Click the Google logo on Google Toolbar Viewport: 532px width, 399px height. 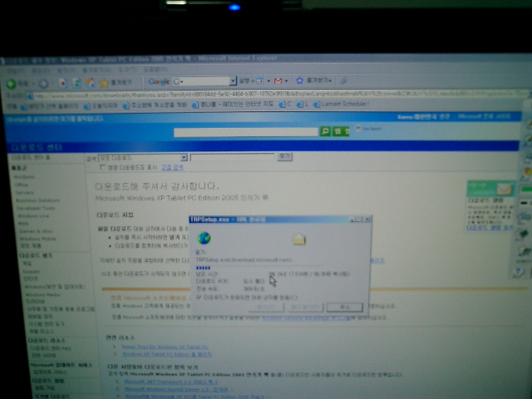pyautogui.click(x=159, y=81)
